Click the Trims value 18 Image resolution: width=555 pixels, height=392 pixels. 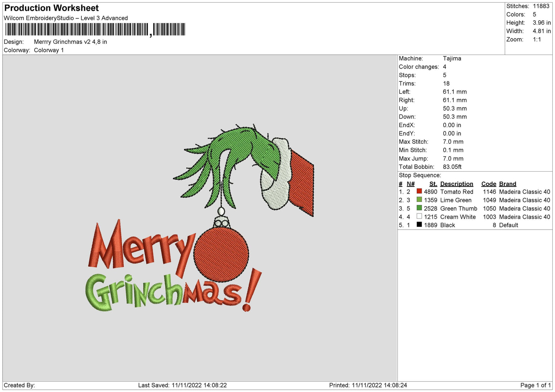pos(446,83)
